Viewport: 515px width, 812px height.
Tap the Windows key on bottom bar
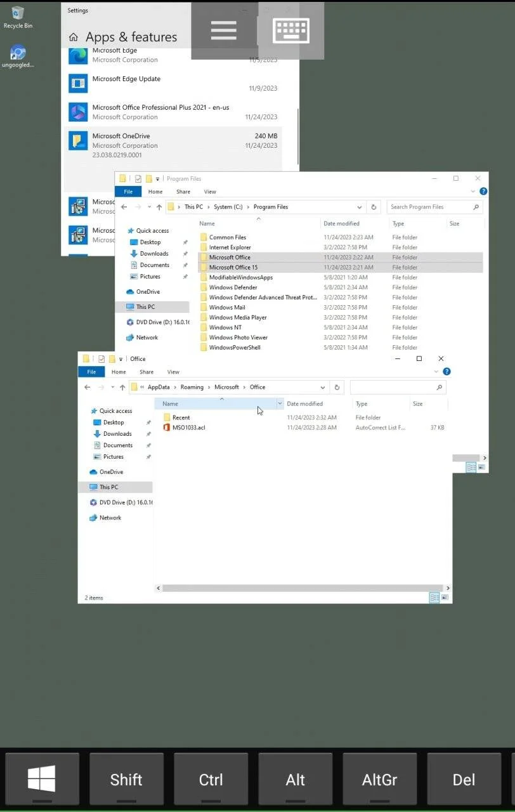coord(42,779)
